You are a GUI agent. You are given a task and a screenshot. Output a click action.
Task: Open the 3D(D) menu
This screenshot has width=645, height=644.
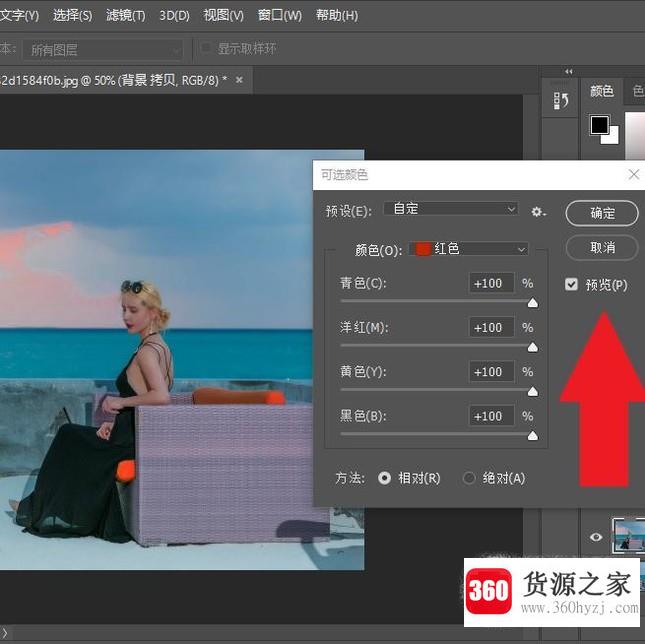[174, 16]
